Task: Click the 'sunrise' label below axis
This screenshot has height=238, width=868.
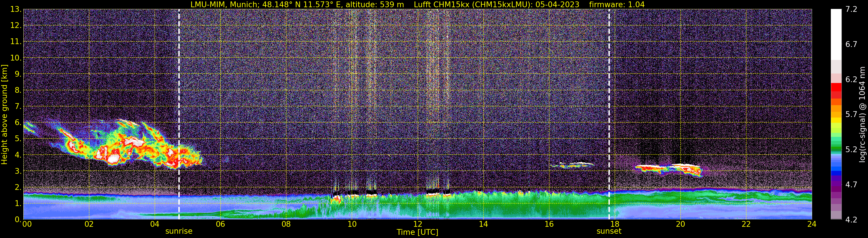Action: coord(179,231)
